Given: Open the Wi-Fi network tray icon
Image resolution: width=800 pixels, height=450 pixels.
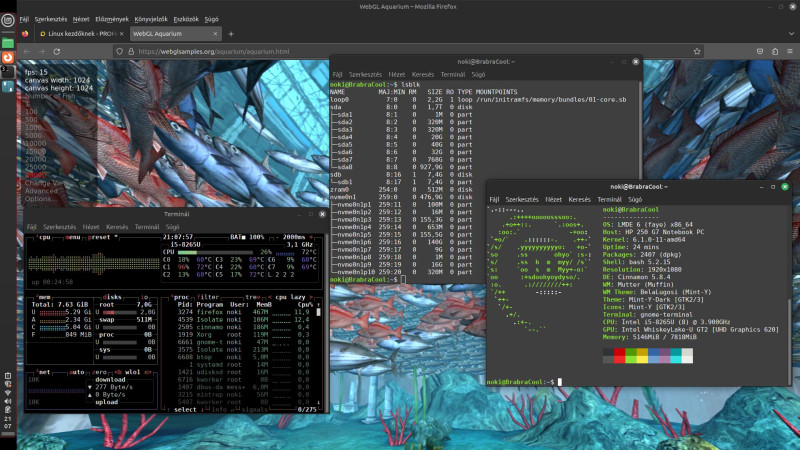Looking at the screenshot, I should pos(8,393).
